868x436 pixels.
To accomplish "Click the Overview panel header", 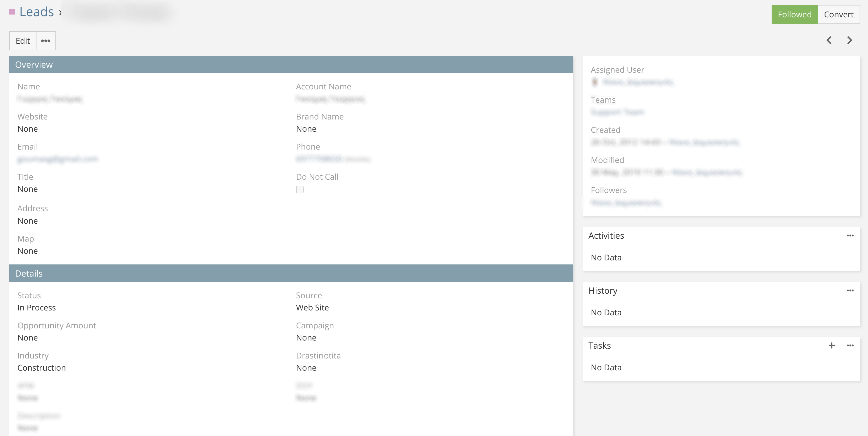I will (291, 65).
